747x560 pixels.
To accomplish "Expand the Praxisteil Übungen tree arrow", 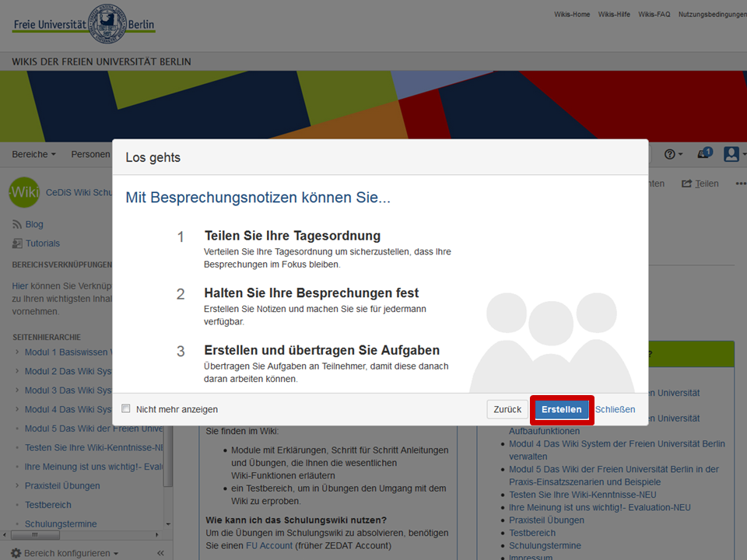I will pyautogui.click(x=17, y=485).
